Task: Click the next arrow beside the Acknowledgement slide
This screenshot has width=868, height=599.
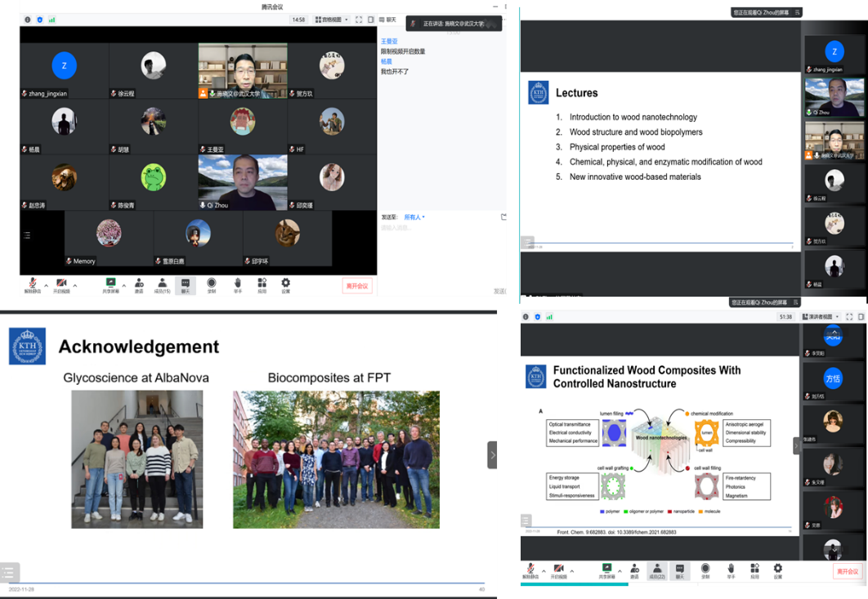Action: click(x=492, y=454)
